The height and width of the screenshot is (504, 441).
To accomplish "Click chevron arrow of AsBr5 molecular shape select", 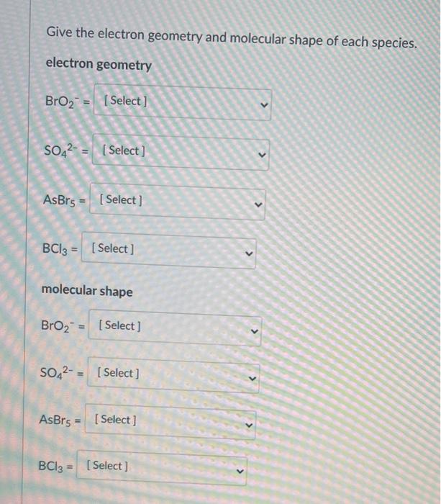I will pos(249,425).
